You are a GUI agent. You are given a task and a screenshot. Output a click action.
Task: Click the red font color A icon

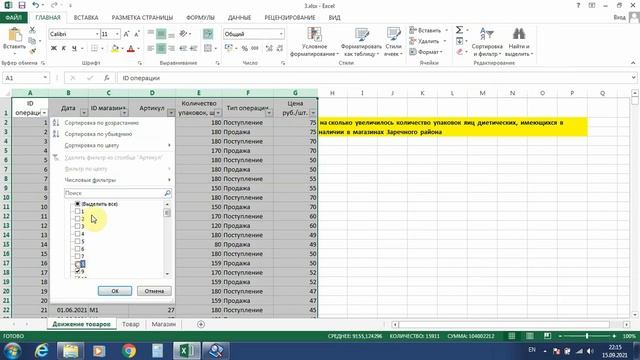(131, 49)
